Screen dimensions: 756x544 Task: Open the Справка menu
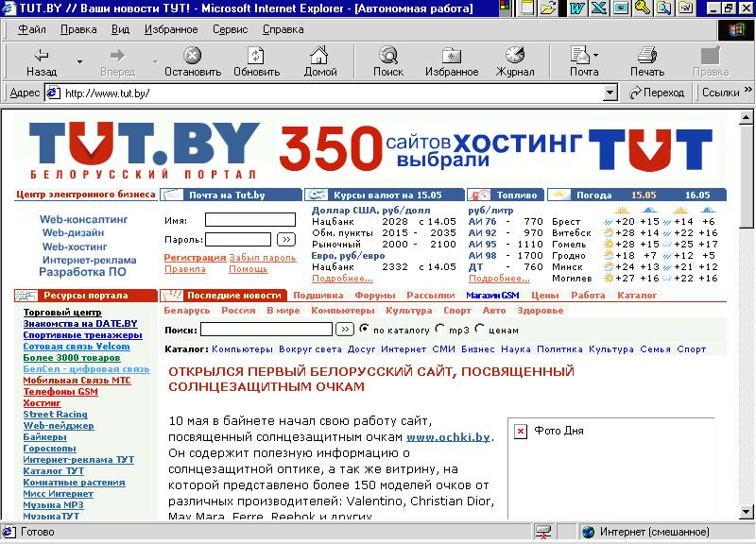pos(283,29)
